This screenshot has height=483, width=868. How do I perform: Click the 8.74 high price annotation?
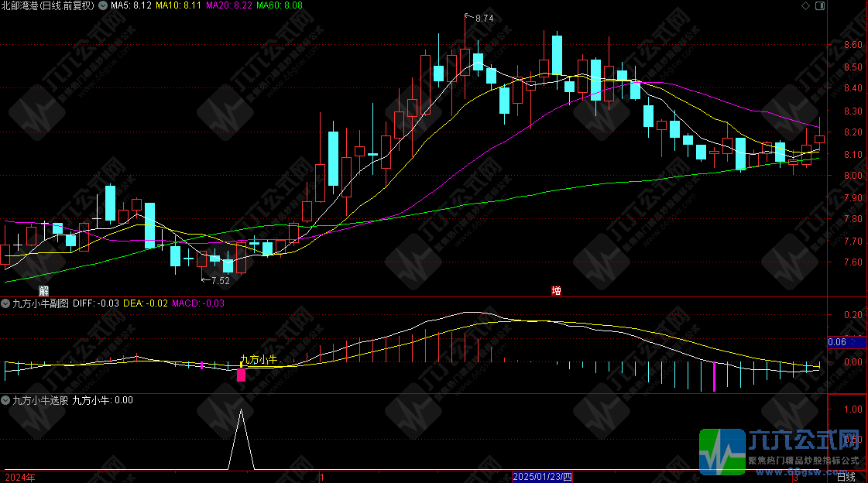tap(482, 18)
